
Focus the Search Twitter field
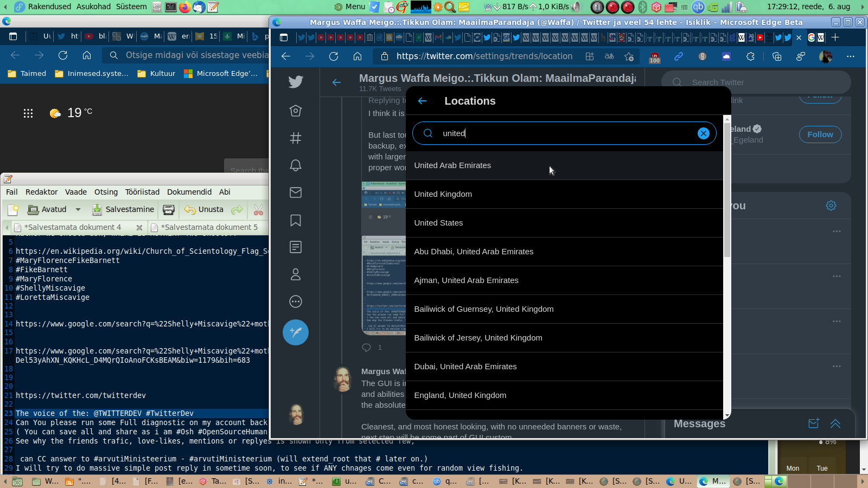click(x=756, y=82)
